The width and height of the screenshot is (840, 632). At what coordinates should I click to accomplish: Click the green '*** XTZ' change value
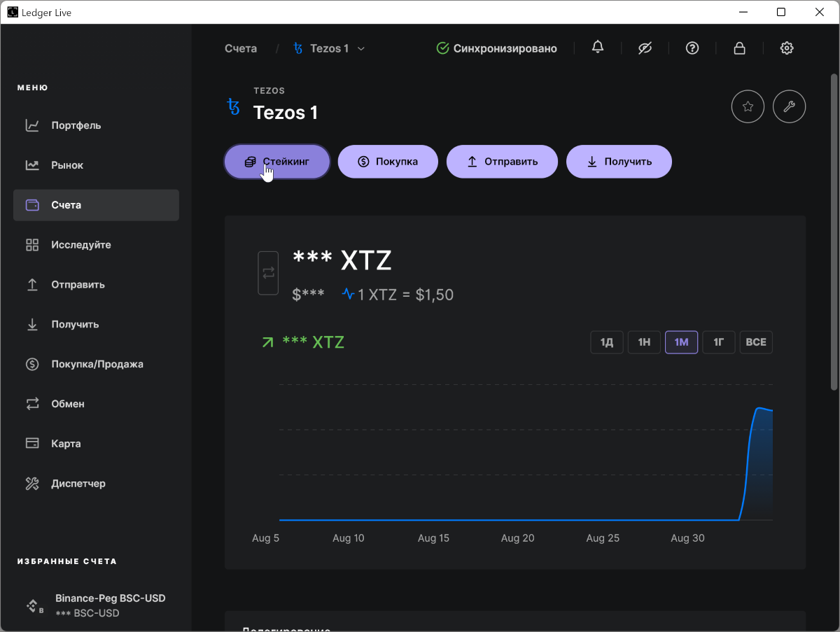click(313, 342)
